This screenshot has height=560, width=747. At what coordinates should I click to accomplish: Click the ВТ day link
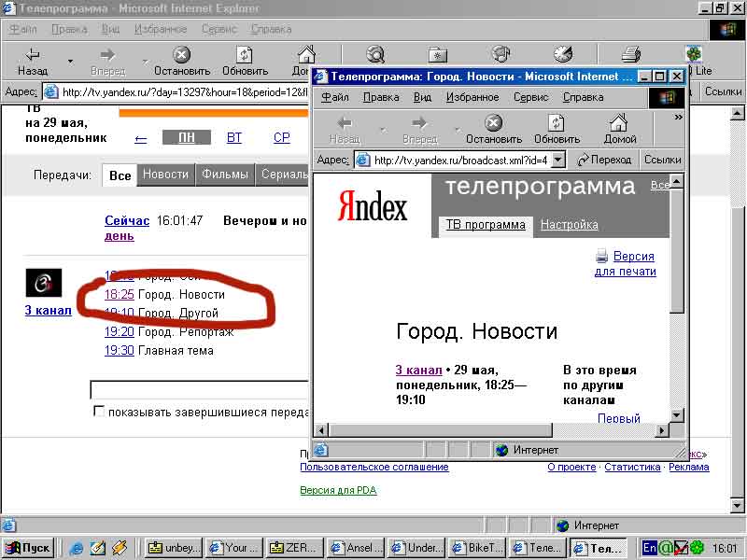click(x=234, y=138)
